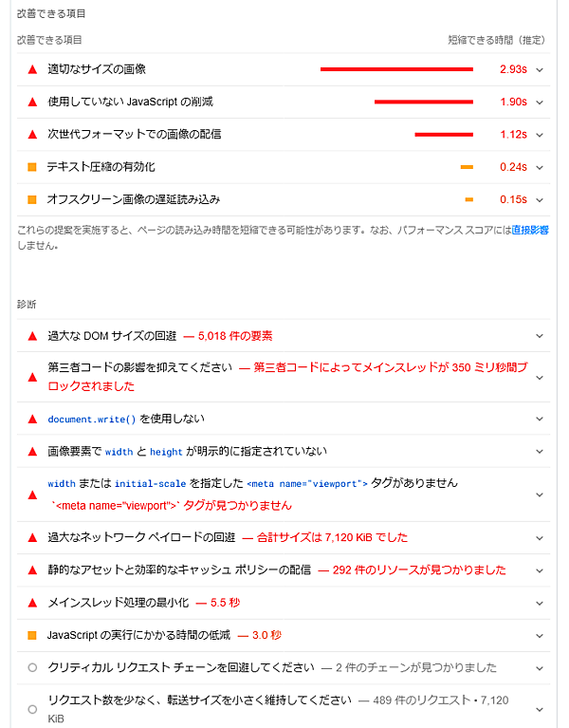Click red triangle beside 使用していない JavaScript の削減
Image resolution: width=569 pixels, height=728 pixels.
point(31,102)
